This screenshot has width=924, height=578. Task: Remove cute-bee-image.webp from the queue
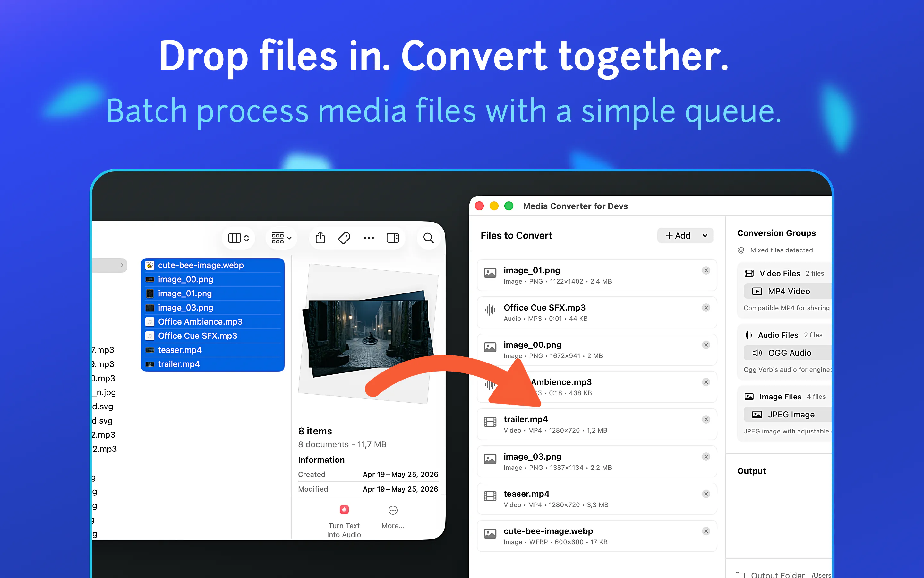click(706, 531)
